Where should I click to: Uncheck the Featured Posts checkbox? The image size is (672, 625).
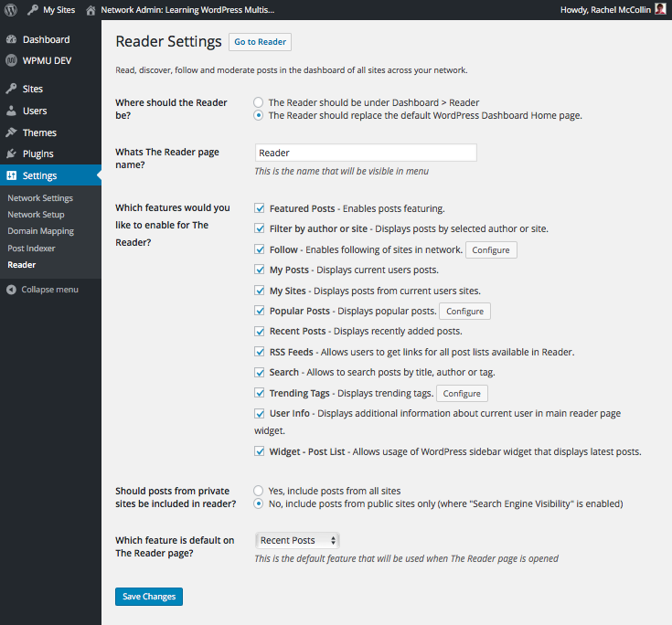click(x=260, y=208)
